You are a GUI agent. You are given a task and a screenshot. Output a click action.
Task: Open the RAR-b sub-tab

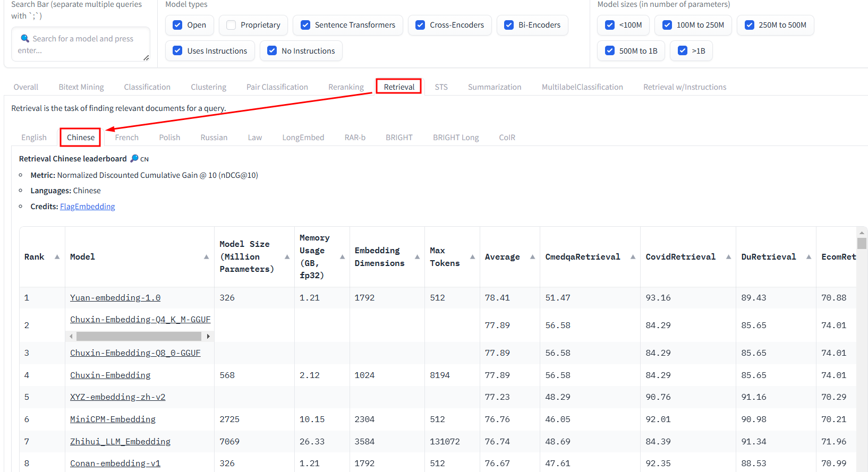[355, 138]
